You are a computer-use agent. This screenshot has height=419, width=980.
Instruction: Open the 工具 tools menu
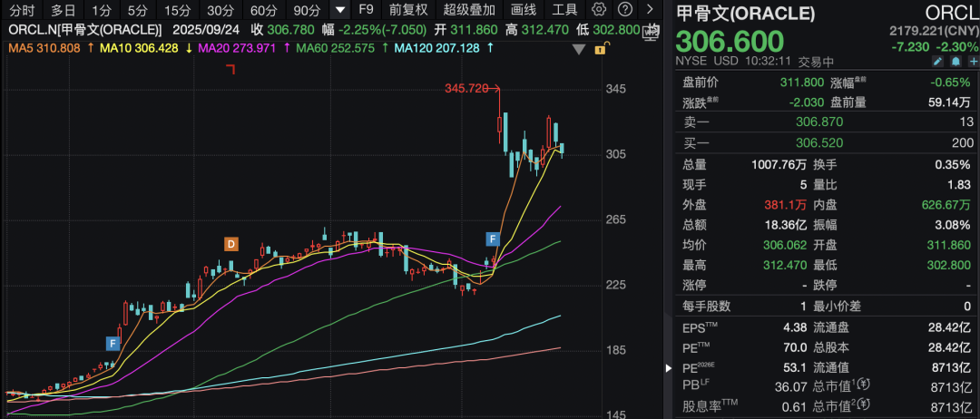[565, 9]
